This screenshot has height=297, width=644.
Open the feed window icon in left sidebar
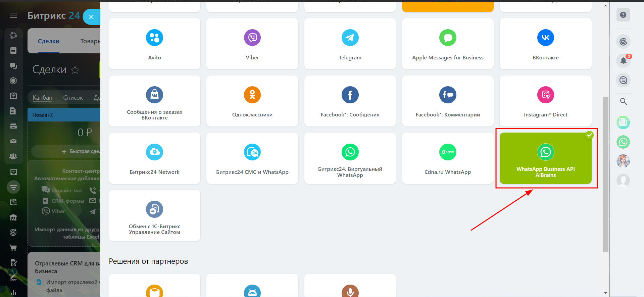[x=13, y=50]
